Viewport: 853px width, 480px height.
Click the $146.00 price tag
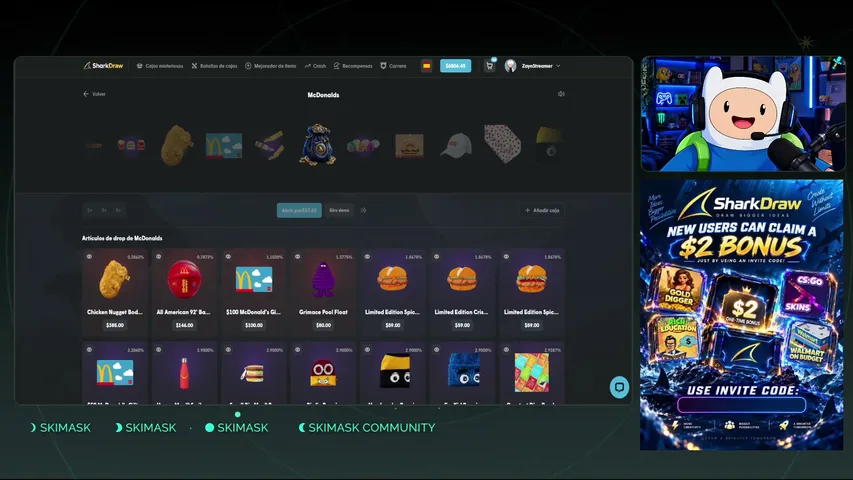(x=184, y=325)
